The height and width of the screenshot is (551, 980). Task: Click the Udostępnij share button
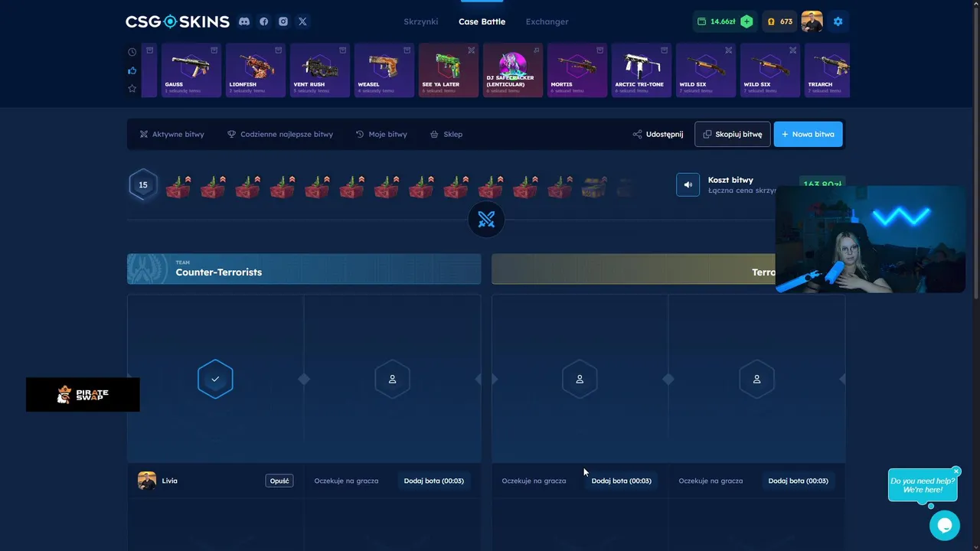pos(658,134)
